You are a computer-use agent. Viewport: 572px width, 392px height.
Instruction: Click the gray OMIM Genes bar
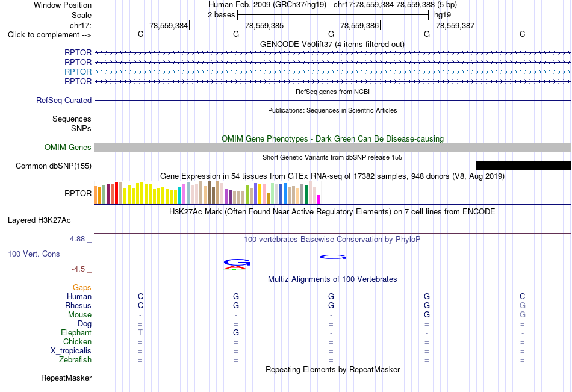[x=332, y=147]
